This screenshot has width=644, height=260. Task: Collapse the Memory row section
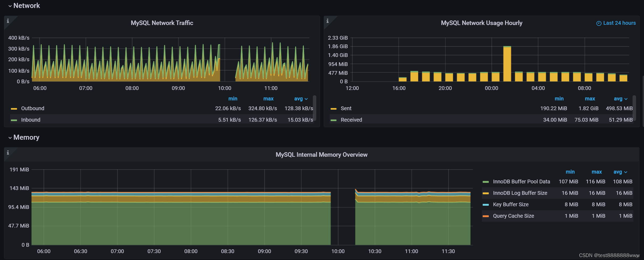[x=24, y=137]
